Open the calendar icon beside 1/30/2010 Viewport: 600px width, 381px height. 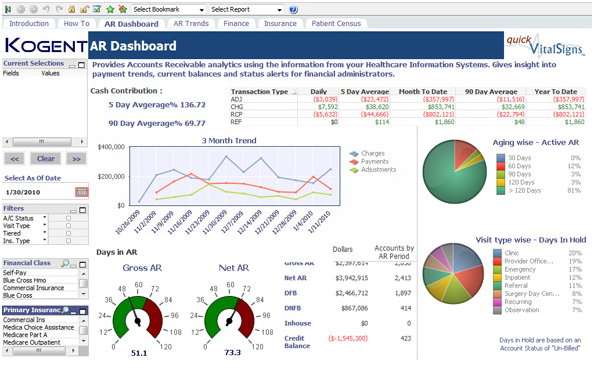pos(82,192)
